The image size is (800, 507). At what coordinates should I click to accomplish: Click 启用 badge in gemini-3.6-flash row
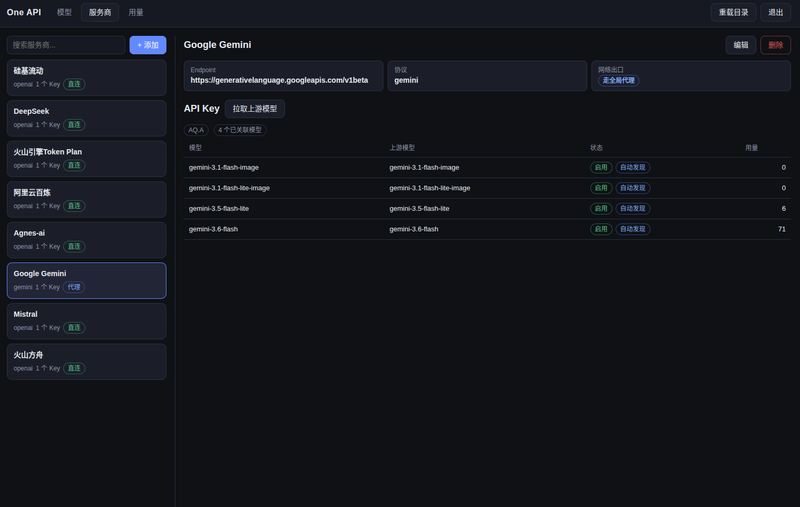coord(601,229)
